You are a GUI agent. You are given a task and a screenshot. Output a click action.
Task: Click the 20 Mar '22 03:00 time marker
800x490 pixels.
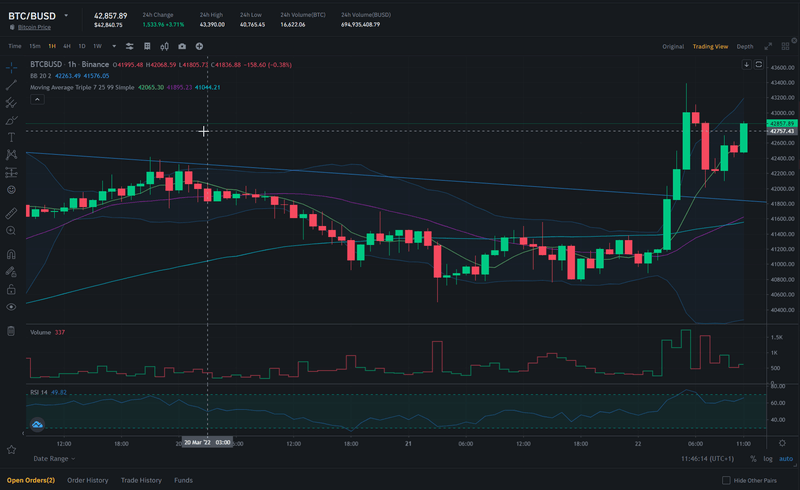pos(207,443)
